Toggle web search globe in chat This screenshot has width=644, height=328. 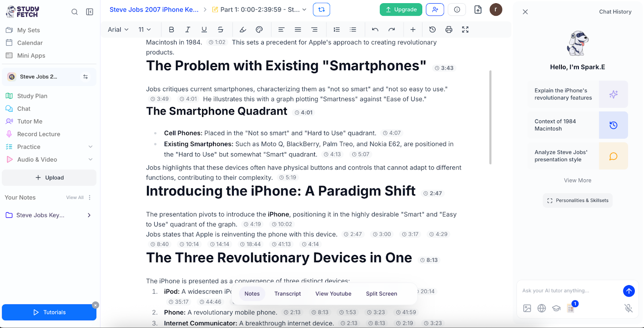(x=542, y=308)
